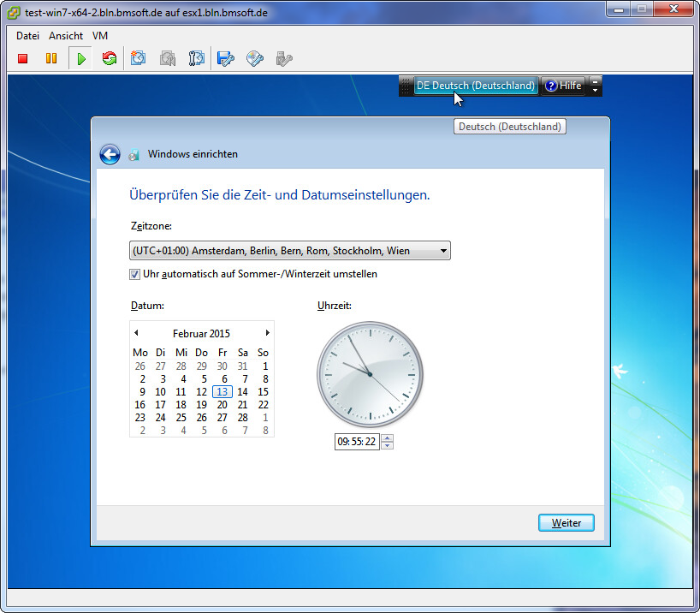Open the Snapshot Manager icon
Screen dimensions: 700x613
point(197,58)
